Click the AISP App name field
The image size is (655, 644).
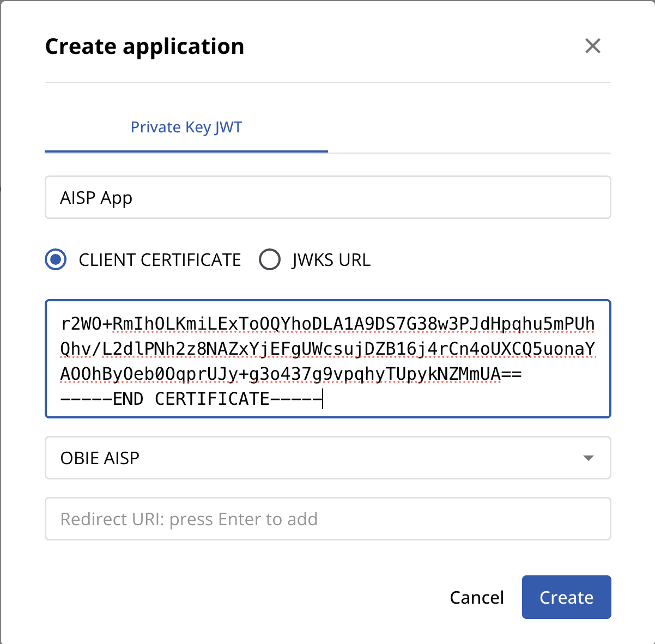point(327,197)
